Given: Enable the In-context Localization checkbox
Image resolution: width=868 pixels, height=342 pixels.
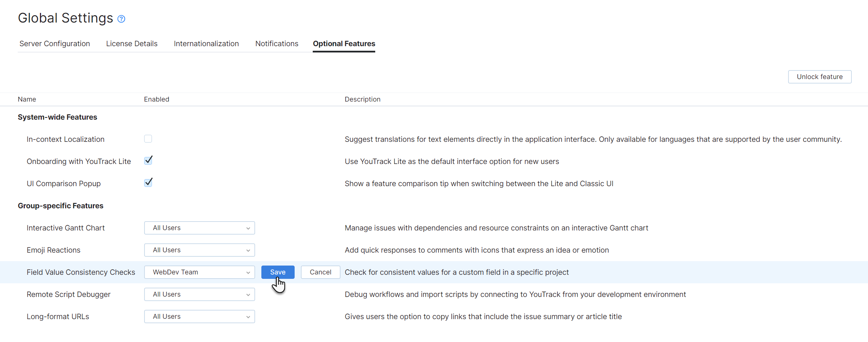Looking at the screenshot, I should 148,139.
